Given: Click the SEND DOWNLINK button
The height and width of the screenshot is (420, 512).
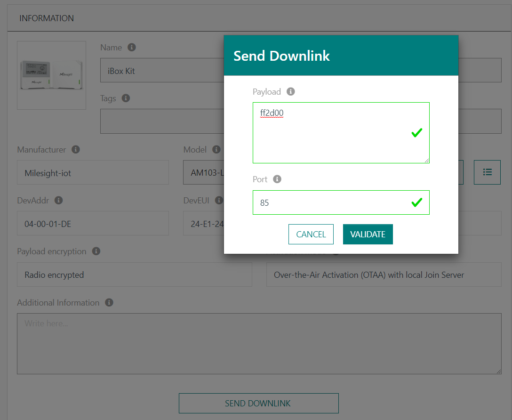Looking at the screenshot, I should click(258, 403).
